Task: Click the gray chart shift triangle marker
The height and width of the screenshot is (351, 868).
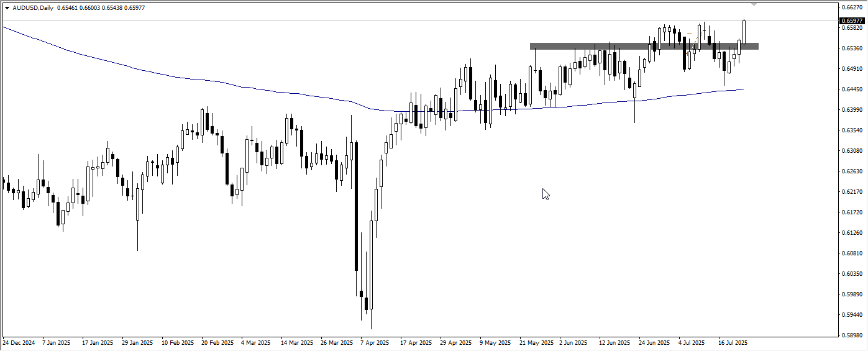Action: point(754,4)
